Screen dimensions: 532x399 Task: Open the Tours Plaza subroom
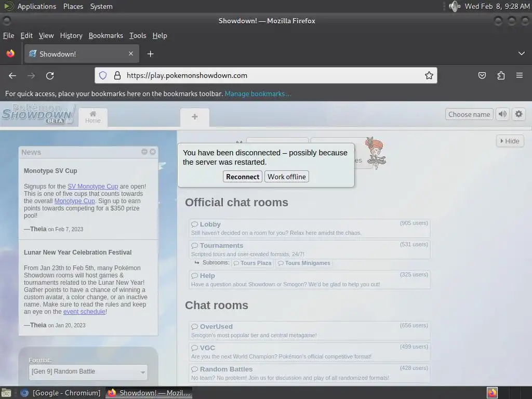(252, 263)
